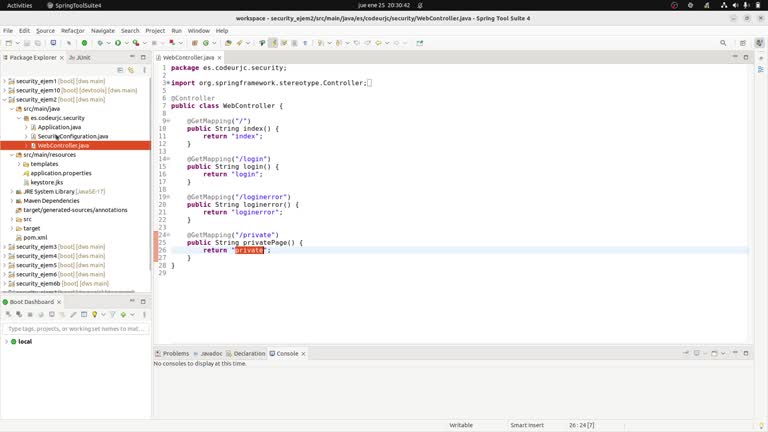Click the volume speaker icon in system top bar
This screenshot has height=432, width=768.
click(735, 5)
